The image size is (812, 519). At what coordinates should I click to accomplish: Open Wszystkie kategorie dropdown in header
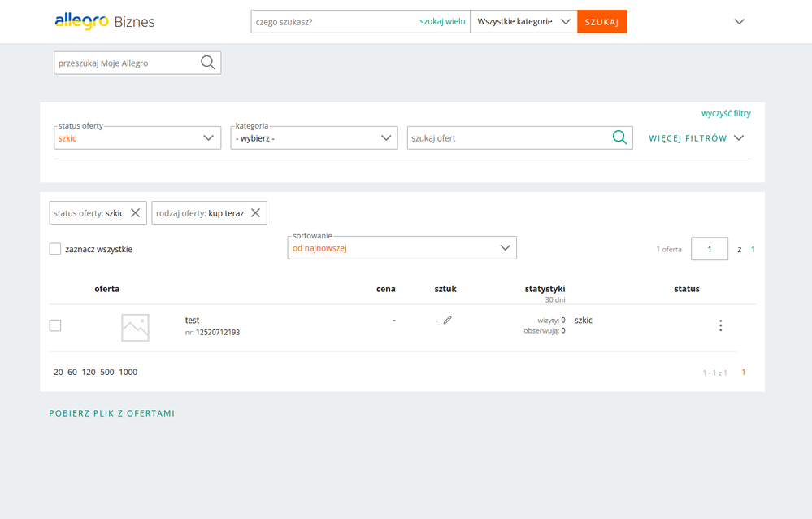pos(523,22)
